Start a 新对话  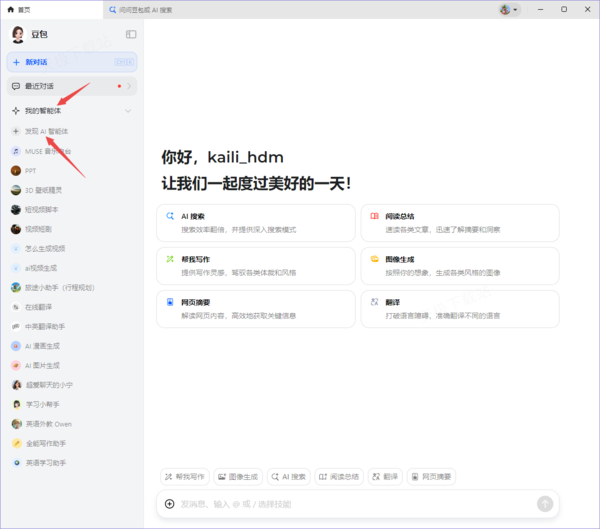click(x=71, y=62)
